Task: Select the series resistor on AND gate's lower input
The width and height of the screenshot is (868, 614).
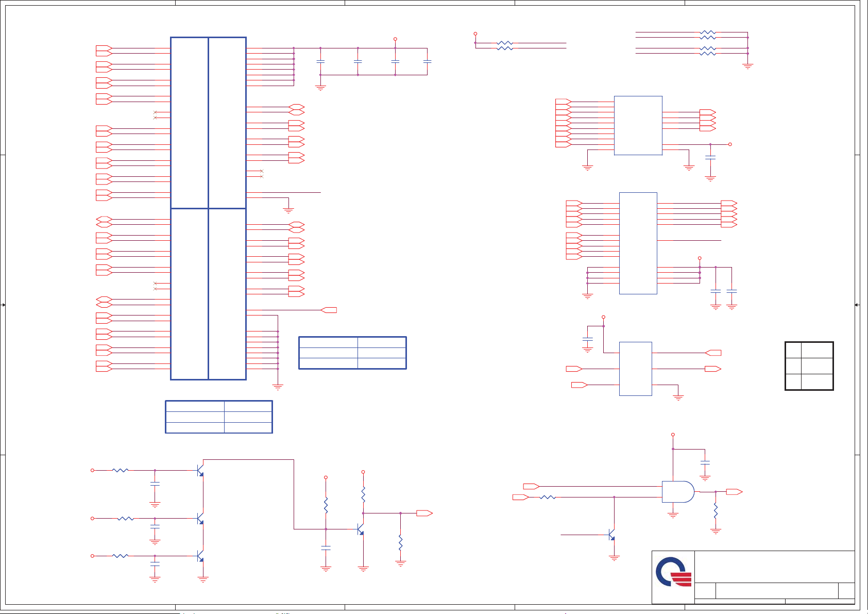Action: coord(547,497)
